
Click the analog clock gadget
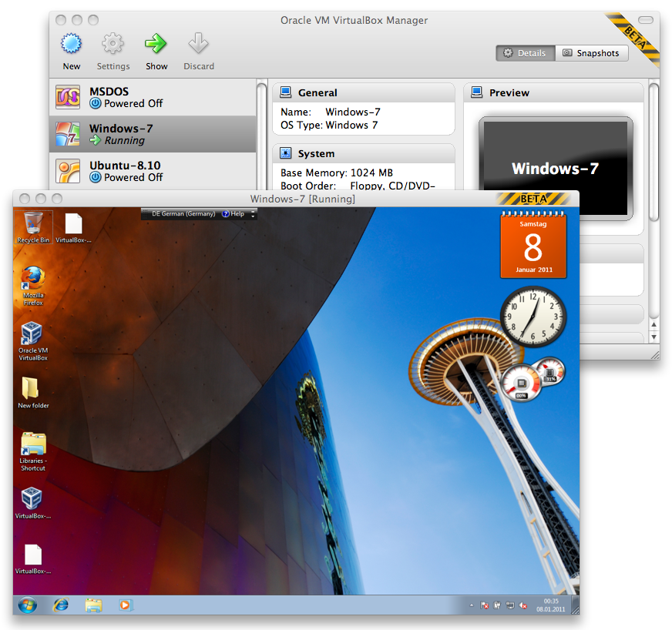(x=533, y=317)
